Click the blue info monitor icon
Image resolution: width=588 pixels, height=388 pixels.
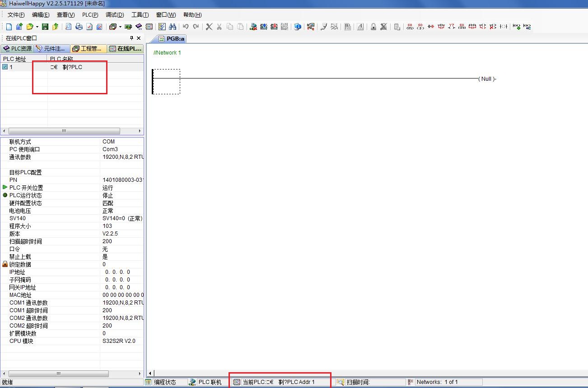298,27
